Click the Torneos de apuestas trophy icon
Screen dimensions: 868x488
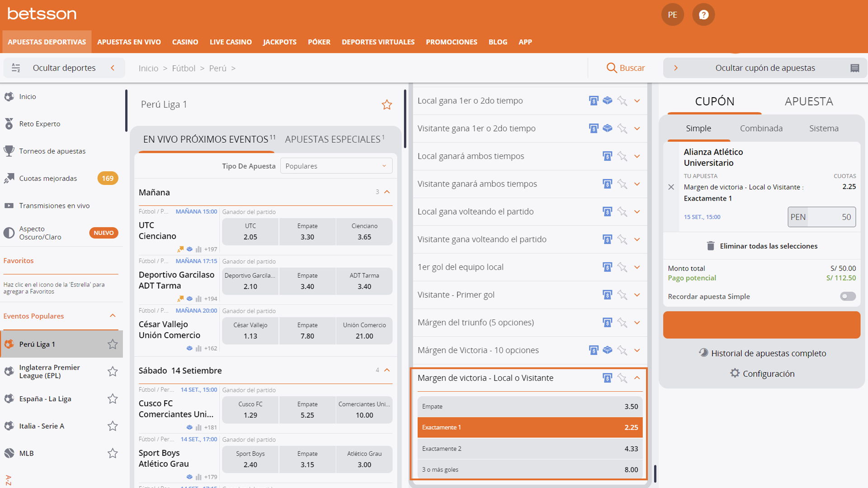(9, 151)
